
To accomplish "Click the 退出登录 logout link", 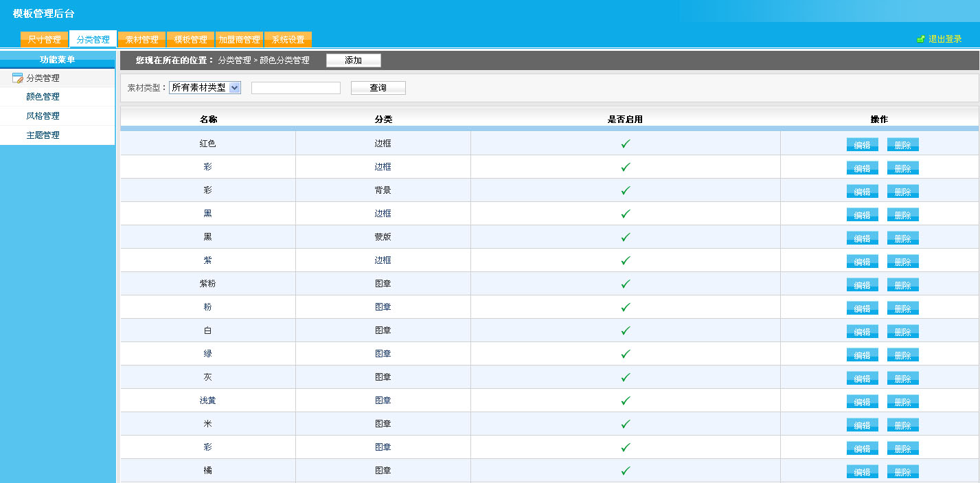I will click(x=945, y=39).
